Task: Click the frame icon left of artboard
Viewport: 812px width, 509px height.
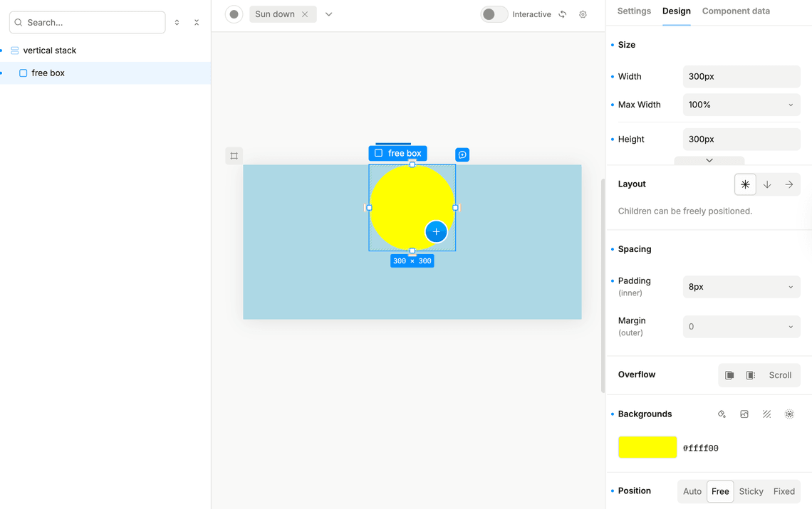Action: [x=234, y=156]
